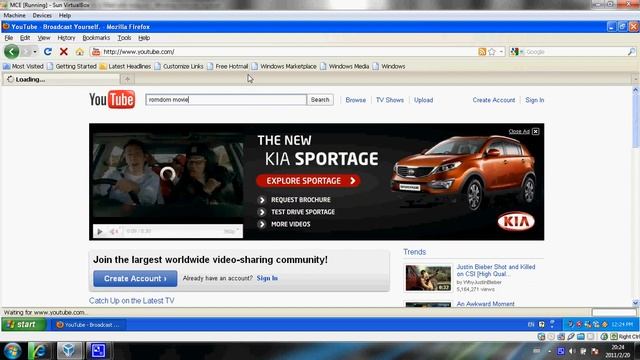Click the Firefox Forward arrow button
This screenshot has width=640, height=360.
[27, 52]
